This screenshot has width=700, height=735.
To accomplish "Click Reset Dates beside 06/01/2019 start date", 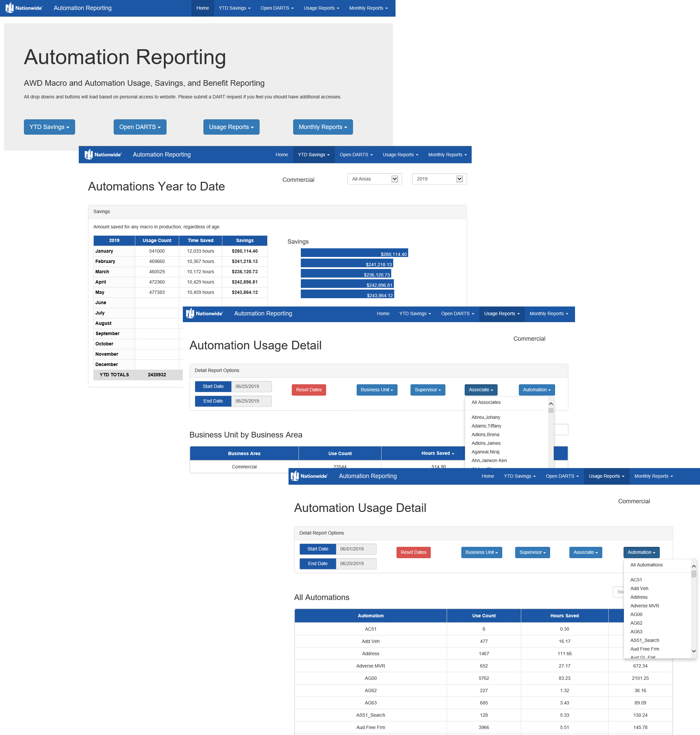I will pos(413,552).
